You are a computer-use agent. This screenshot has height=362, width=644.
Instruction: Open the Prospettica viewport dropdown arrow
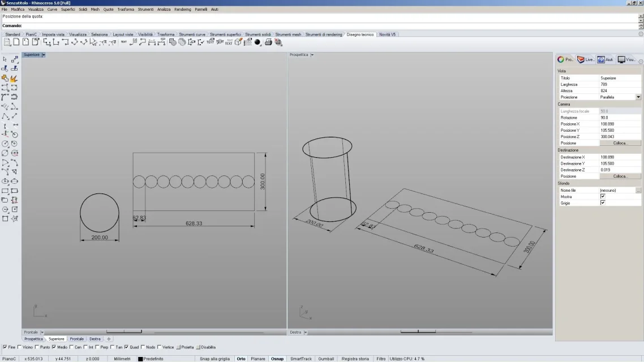(312, 55)
